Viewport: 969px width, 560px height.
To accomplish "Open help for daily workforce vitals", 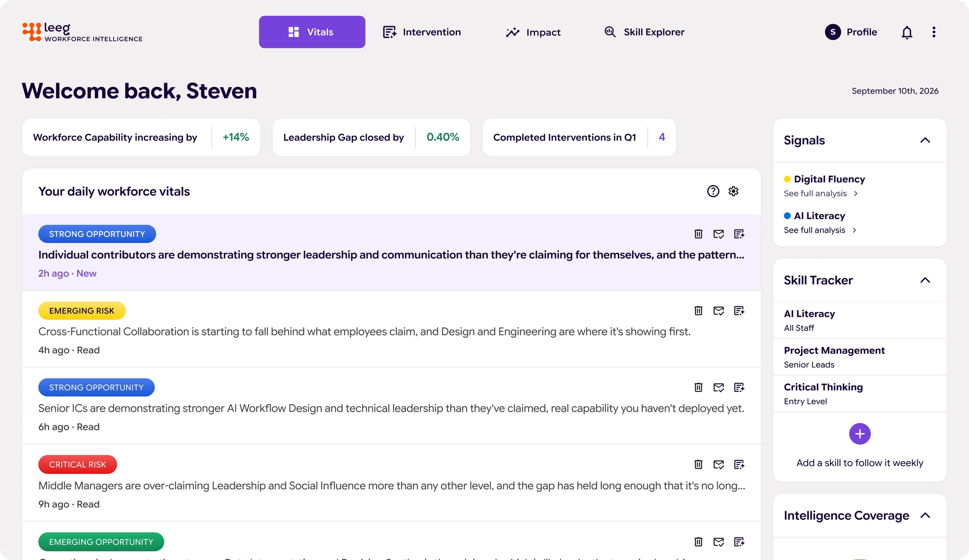I will click(713, 191).
